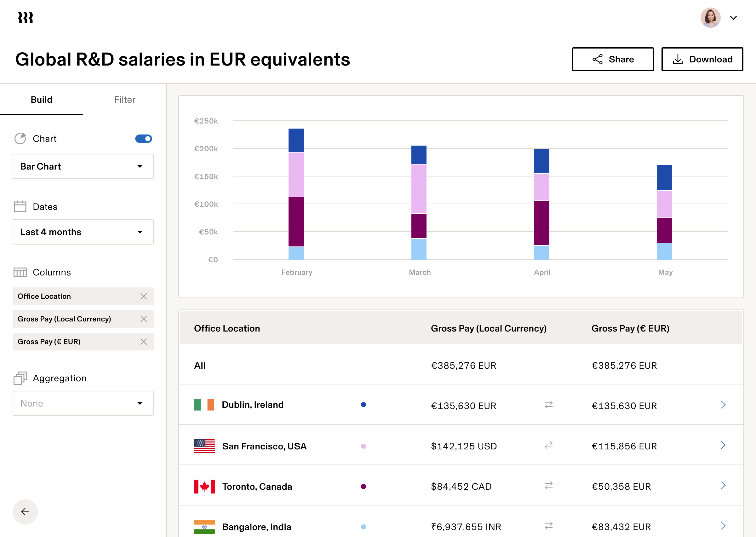Click the back arrow at bottom left

[x=25, y=512]
